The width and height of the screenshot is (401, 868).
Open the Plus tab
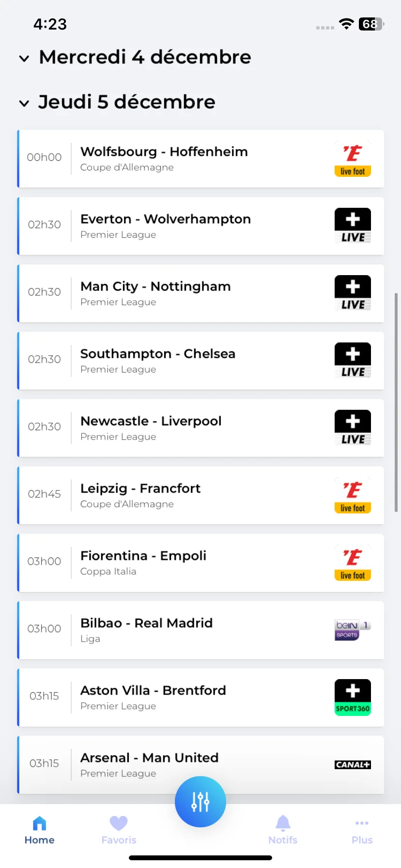point(362,830)
